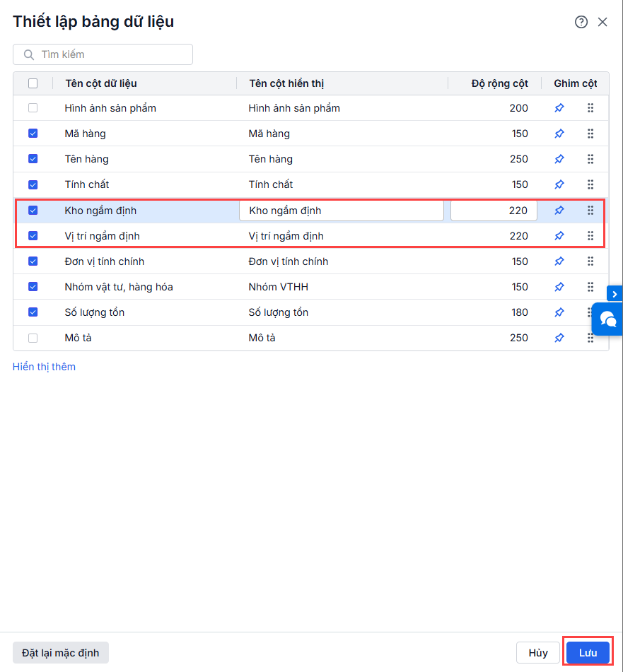Toggle the select-all header checkbox
Viewport: 623px width, 672px height.
point(33,83)
